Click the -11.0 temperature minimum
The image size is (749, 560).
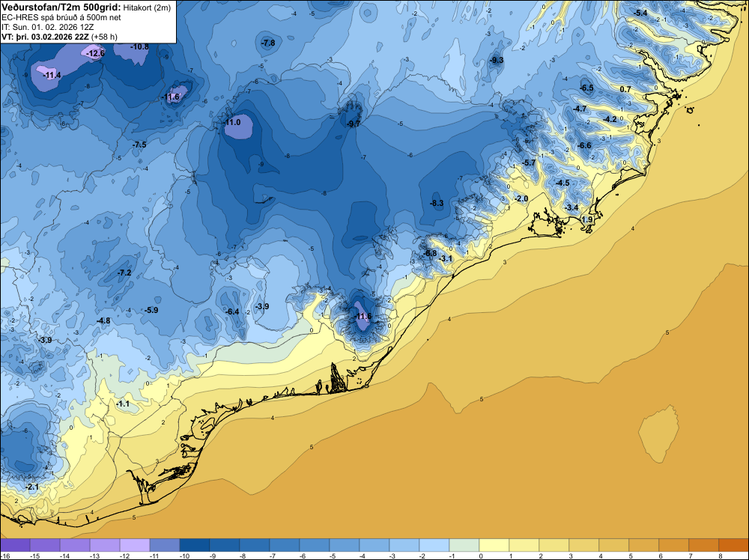tap(232, 123)
